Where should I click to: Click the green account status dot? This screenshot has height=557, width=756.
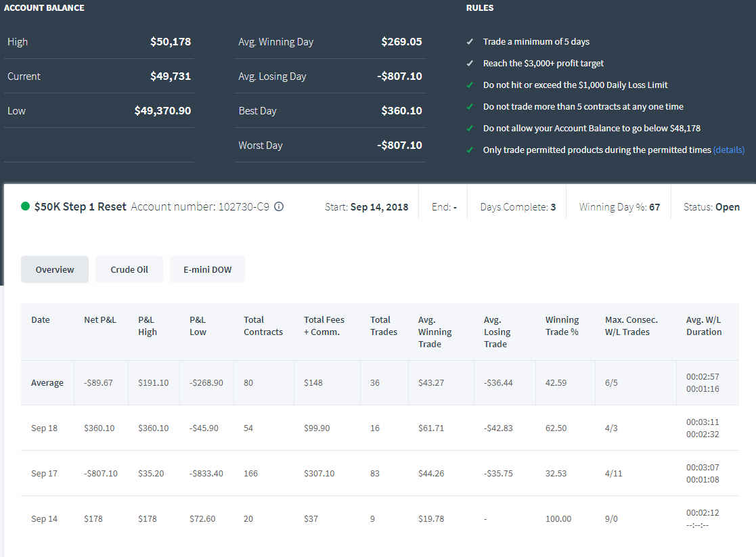point(26,206)
